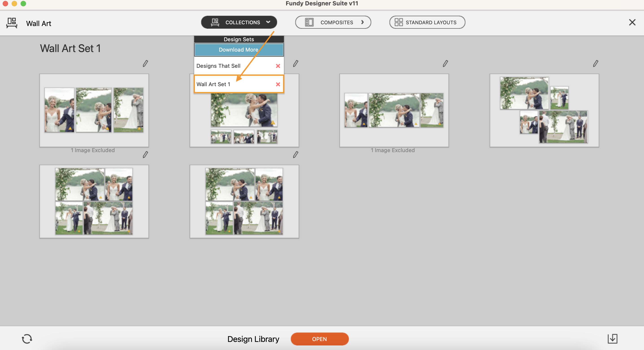This screenshot has height=350, width=644.
Task: Click the Design Sets header
Action: click(239, 39)
